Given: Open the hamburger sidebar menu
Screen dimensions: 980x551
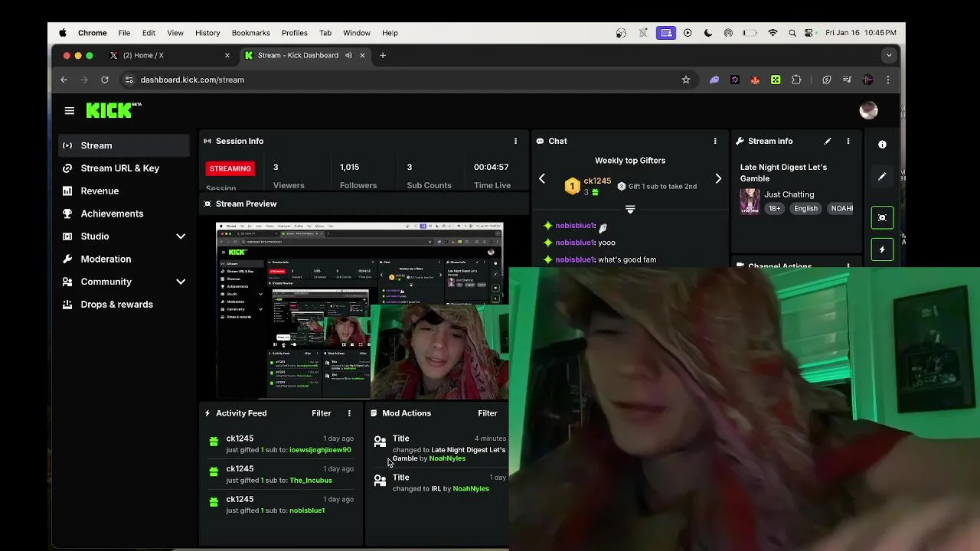Looking at the screenshot, I should click(x=70, y=111).
